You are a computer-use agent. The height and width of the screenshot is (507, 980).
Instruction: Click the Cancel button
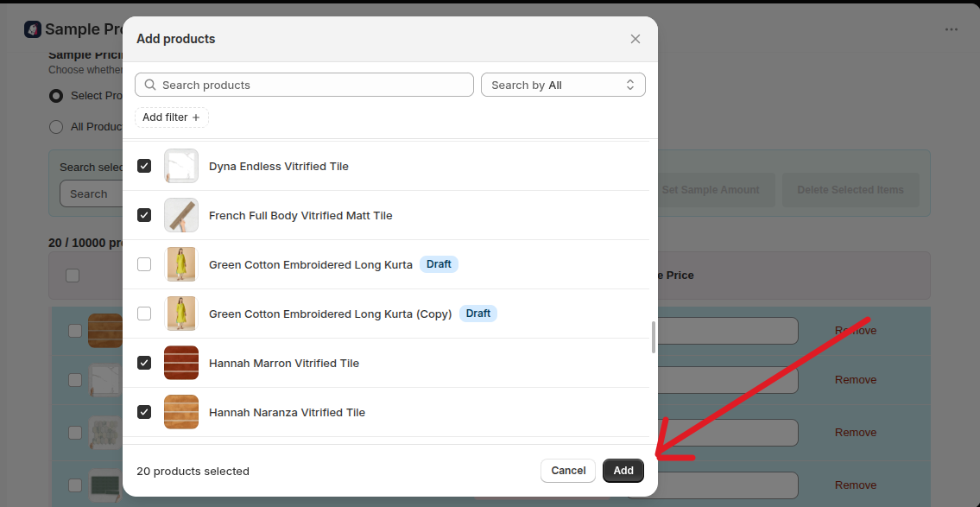(568, 471)
